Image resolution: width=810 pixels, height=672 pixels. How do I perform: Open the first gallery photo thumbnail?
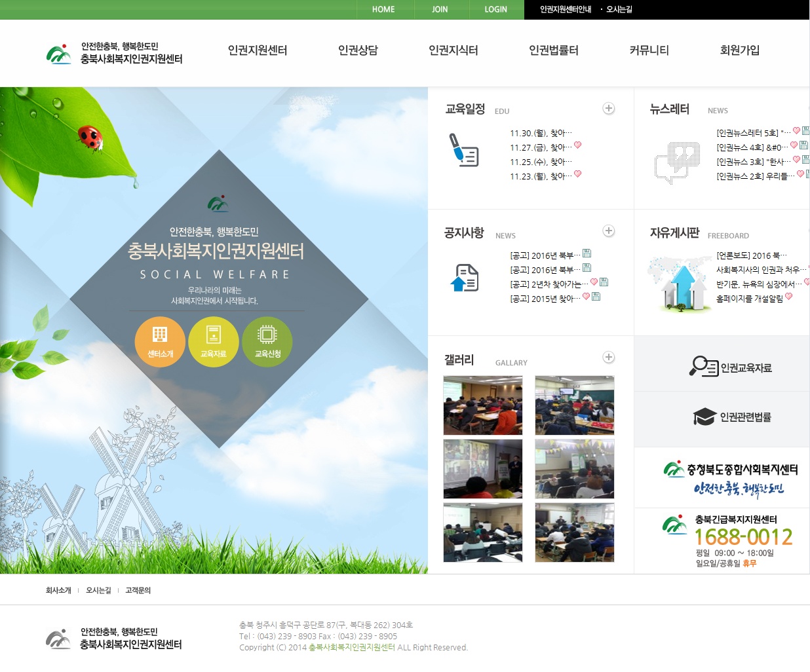483,405
